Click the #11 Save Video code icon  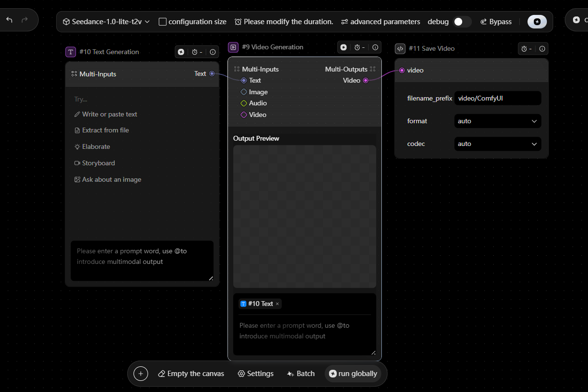pyautogui.click(x=400, y=48)
